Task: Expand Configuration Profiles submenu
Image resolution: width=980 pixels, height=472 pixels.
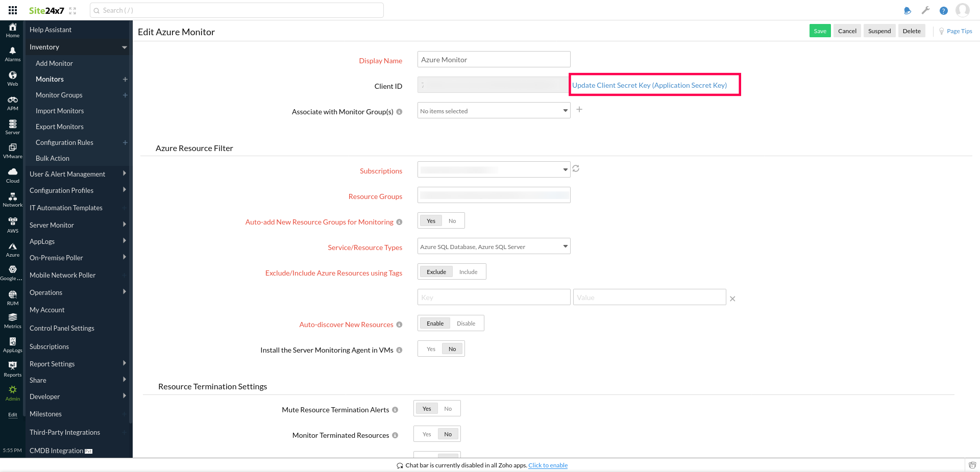Action: (x=124, y=190)
